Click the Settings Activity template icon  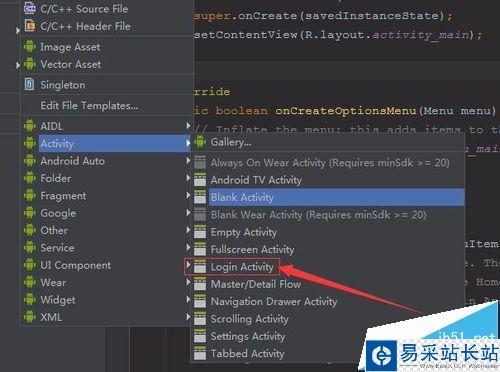(200, 336)
